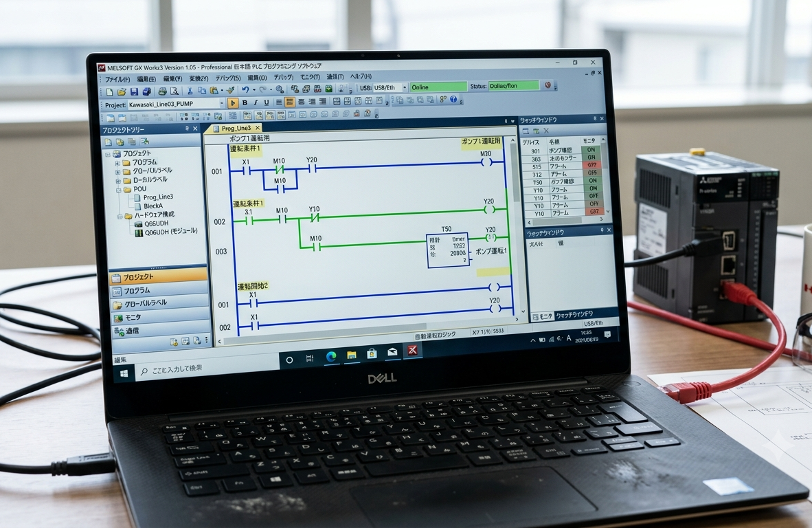Image resolution: width=812 pixels, height=528 pixels.
Task: Click the blue Help question mark icon
Action: pyautogui.click(x=453, y=99)
